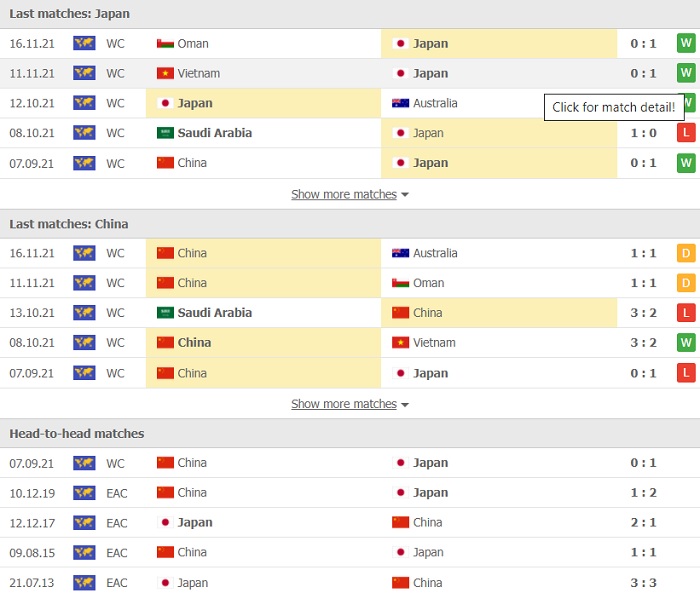This screenshot has height=593, width=700.
Task: Click the Saudi Arabia flag in the 13.10.21 match
Action: [165, 313]
